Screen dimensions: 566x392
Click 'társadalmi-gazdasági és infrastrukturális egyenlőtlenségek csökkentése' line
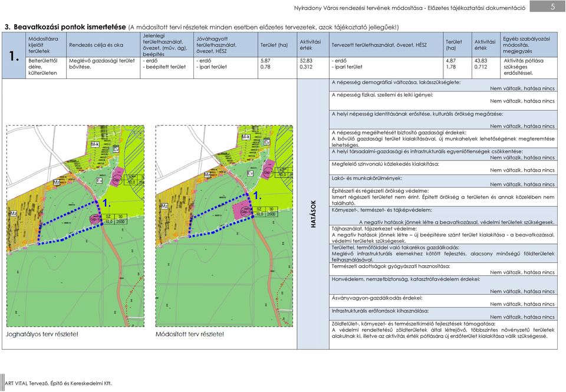(427, 151)
